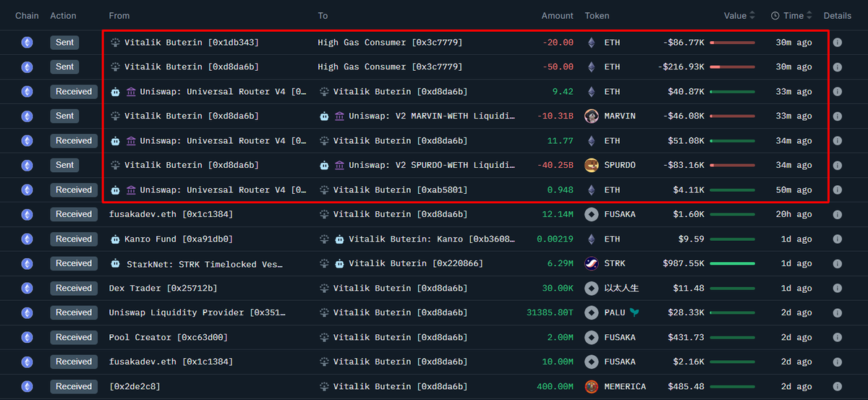868x400 pixels.
Task: Click the Ethereum chain icon in the MEMERICA row
Action: coord(27,386)
